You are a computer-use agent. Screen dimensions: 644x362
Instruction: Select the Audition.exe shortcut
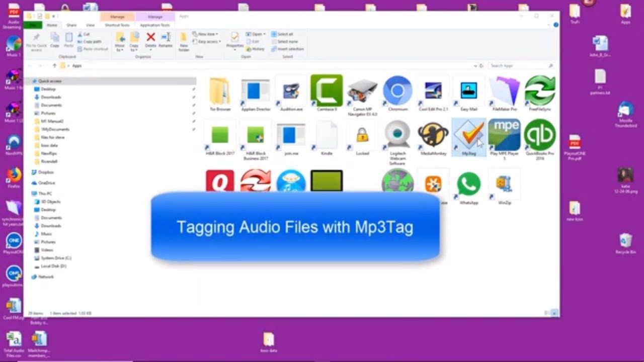[x=291, y=93]
